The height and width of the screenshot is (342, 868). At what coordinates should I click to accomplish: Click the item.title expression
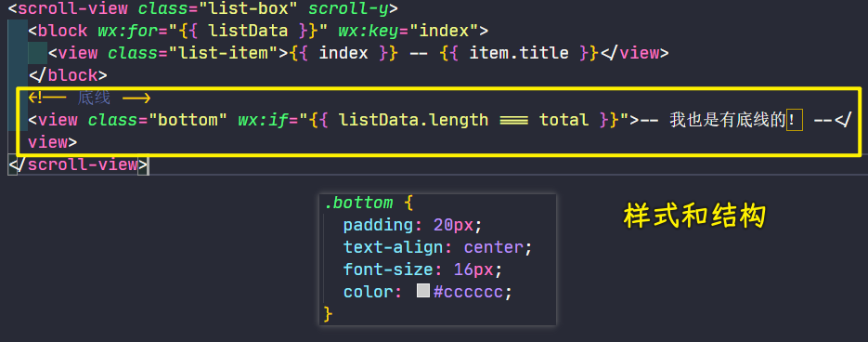[519, 53]
